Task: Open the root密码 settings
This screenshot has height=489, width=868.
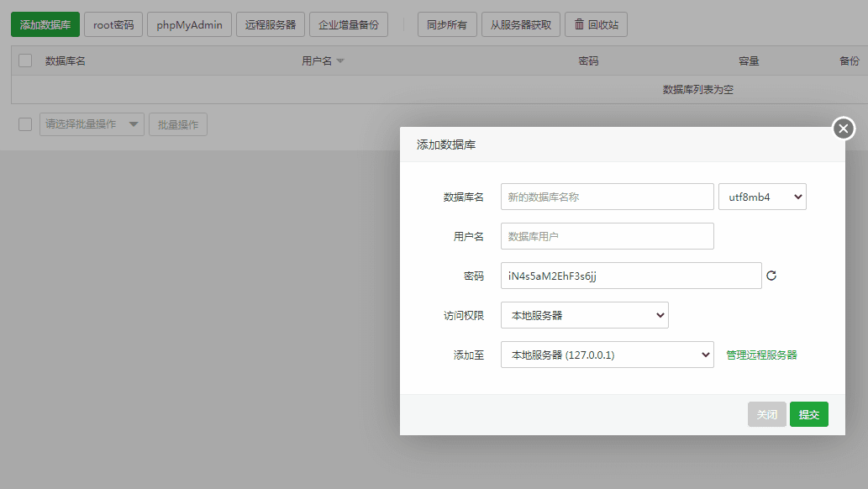Action: click(x=113, y=24)
